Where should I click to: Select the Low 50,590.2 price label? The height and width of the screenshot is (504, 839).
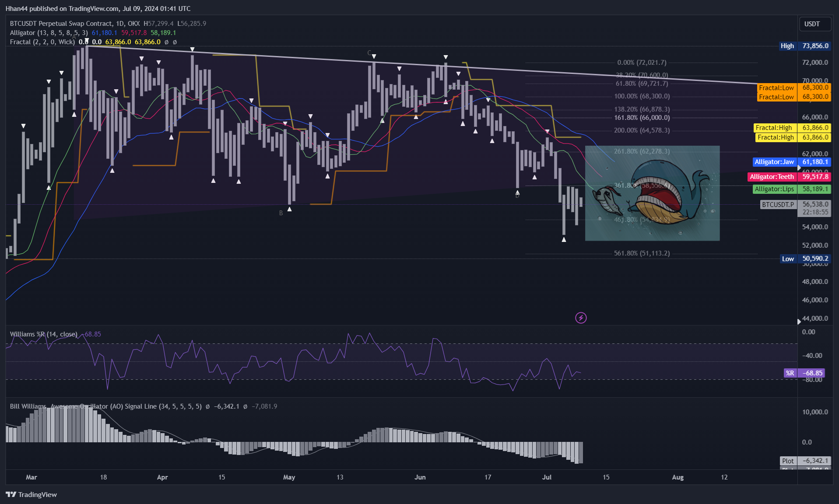pyautogui.click(x=805, y=259)
